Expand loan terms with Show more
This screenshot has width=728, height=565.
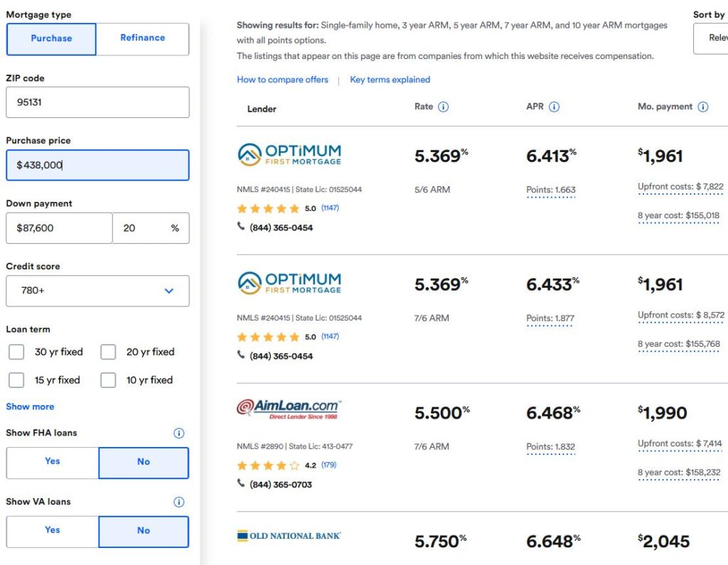[30, 407]
